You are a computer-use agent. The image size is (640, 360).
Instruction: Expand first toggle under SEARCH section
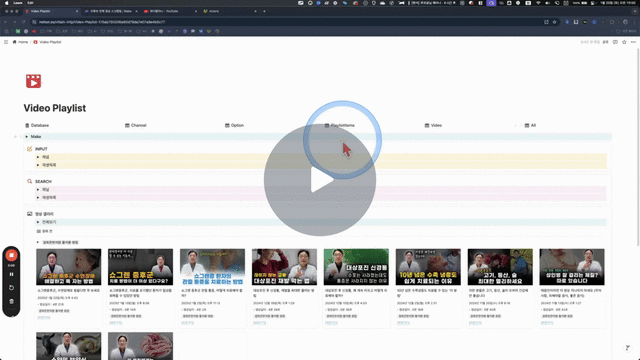click(38, 190)
